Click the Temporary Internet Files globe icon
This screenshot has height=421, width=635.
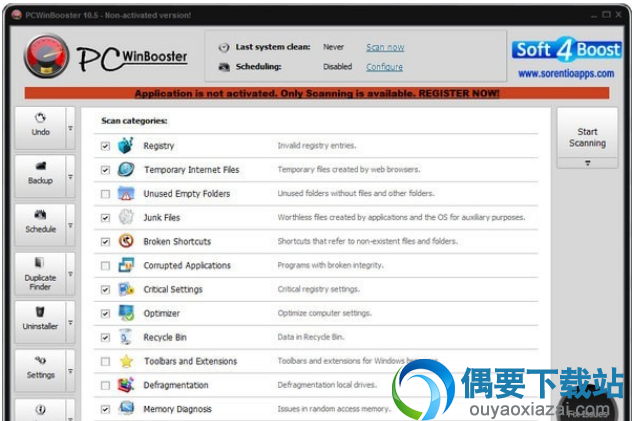coord(126,169)
